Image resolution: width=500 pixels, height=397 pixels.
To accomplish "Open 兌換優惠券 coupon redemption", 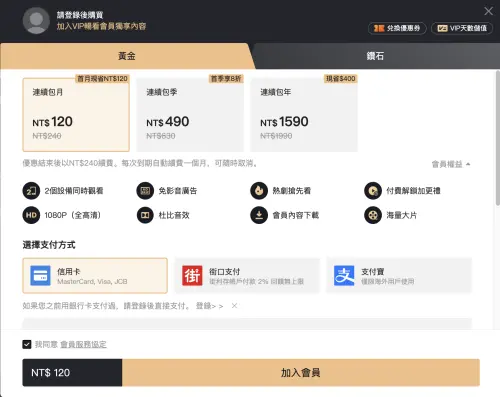I will click(x=397, y=28).
